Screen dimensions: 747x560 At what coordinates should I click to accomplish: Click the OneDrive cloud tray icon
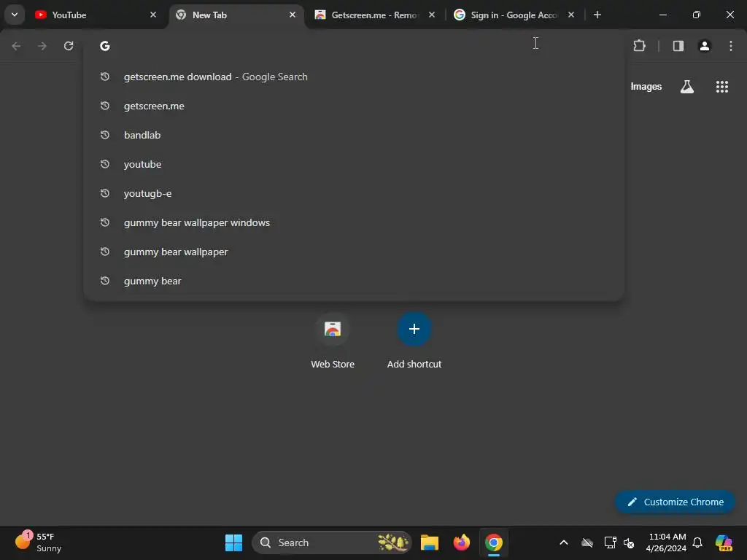(587, 542)
